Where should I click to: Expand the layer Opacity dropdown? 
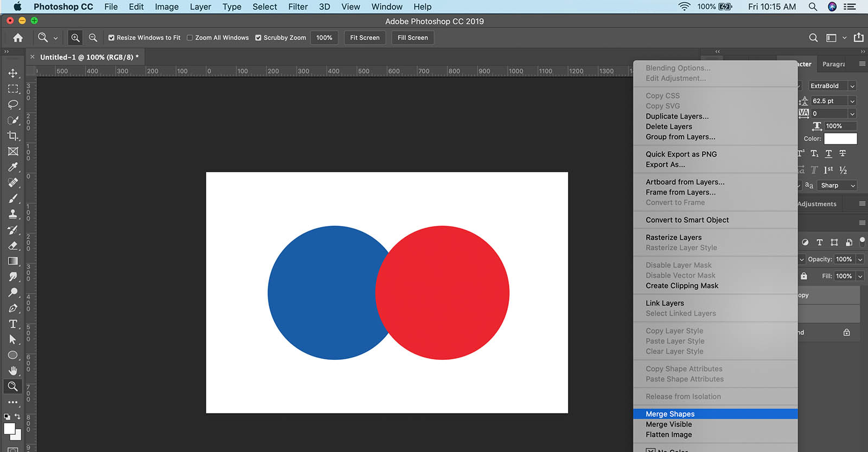point(860,260)
